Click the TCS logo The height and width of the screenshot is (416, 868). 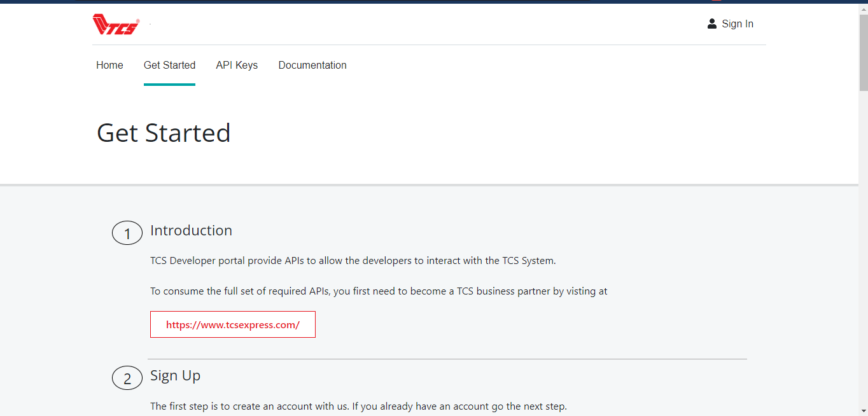tap(116, 24)
